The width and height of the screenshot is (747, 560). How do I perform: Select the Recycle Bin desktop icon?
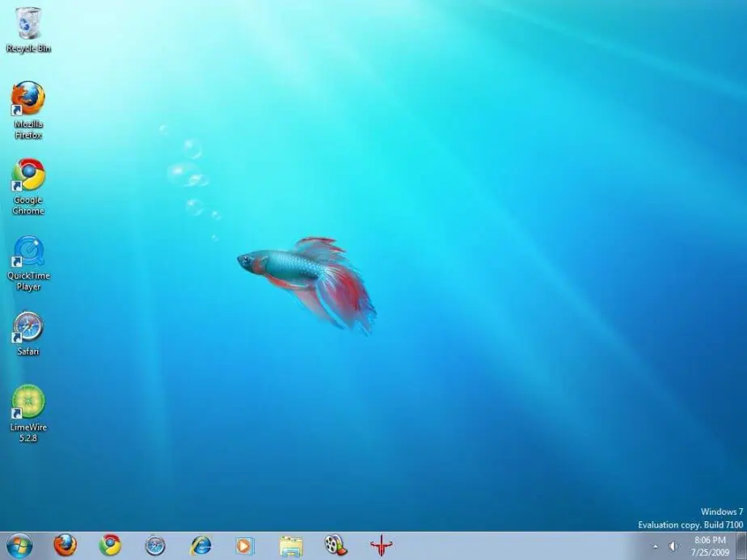point(28,30)
